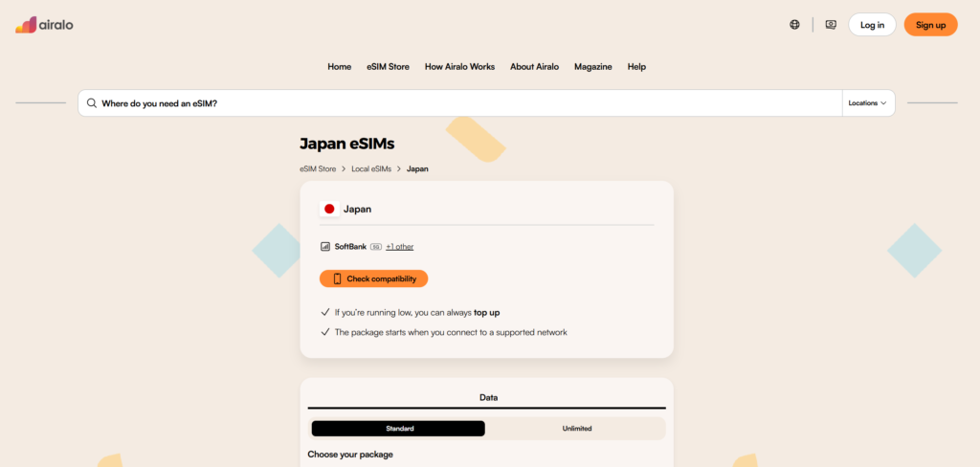Navigate to Local eSIMs breadcrumb
The image size is (980, 467).
click(x=371, y=169)
